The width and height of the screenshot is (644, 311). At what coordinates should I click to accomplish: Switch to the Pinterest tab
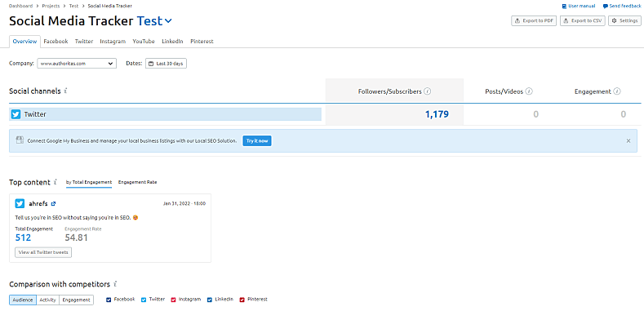(202, 42)
